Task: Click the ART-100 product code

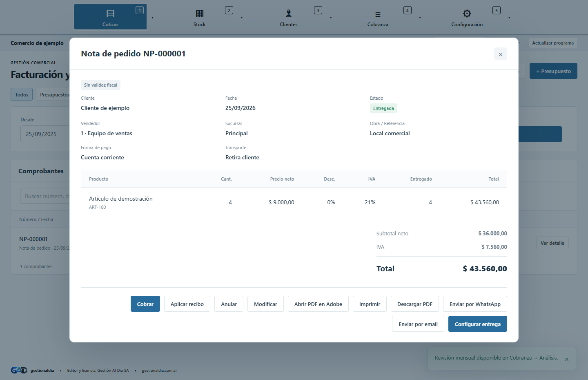Action: pyautogui.click(x=97, y=207)
